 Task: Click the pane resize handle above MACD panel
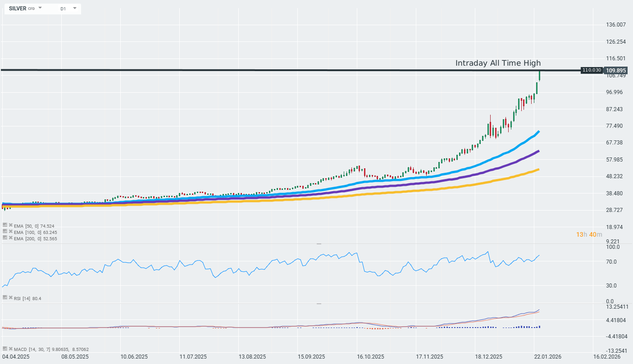coord(319,304)
